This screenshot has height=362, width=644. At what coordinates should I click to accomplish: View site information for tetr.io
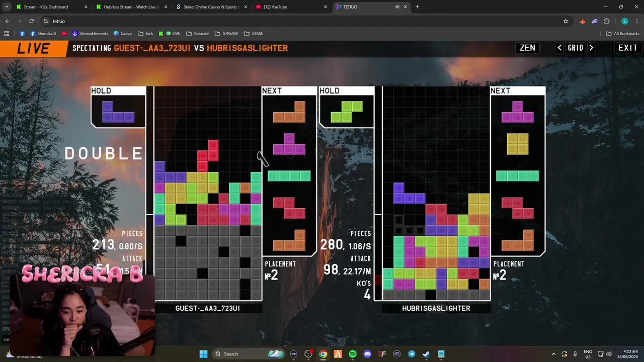tap(46, 21)
